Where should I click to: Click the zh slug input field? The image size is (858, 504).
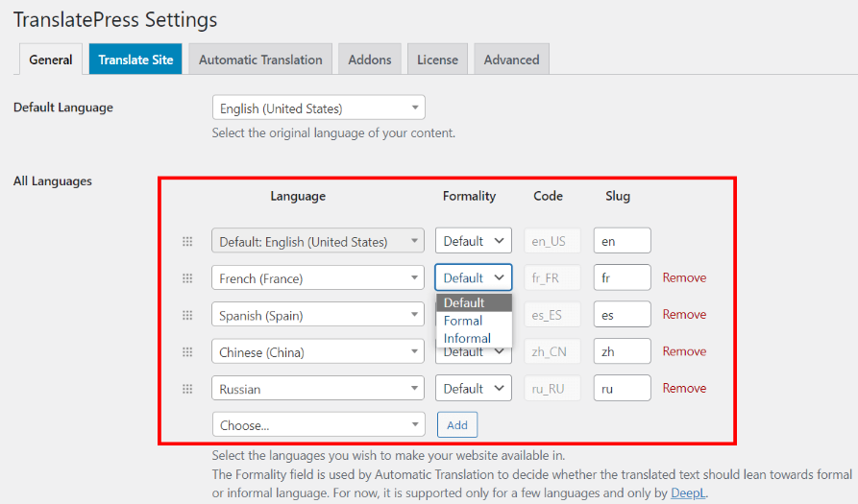point(623,351)
